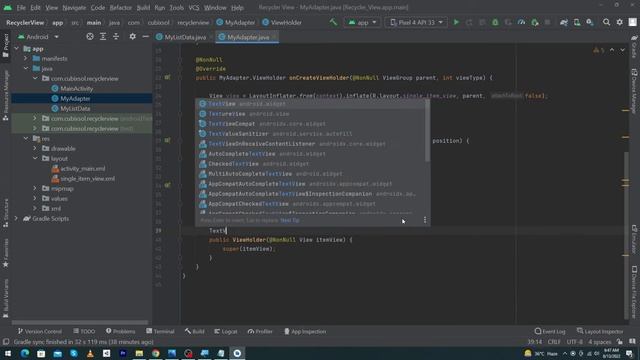Image resolution: width=640 pixels, height=360 pixels.
Task: Open Project panel options gear
Action: 132,37
